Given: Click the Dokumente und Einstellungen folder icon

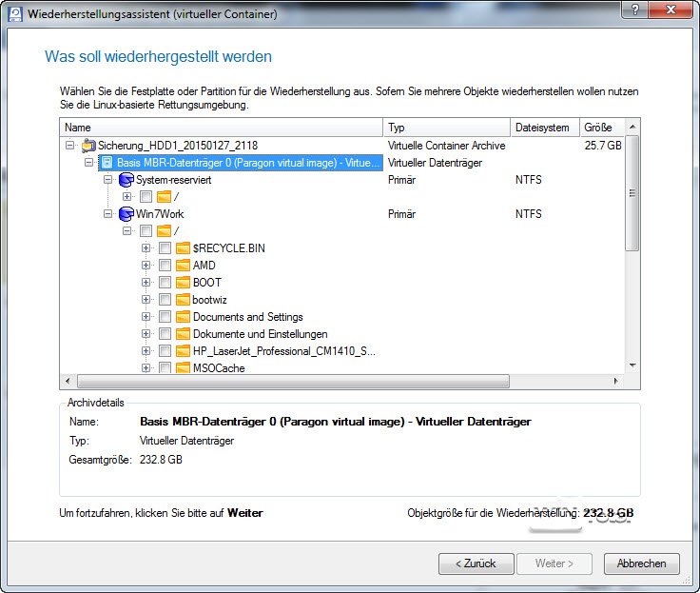Looking at the screenshot, I should click(183, 334).
